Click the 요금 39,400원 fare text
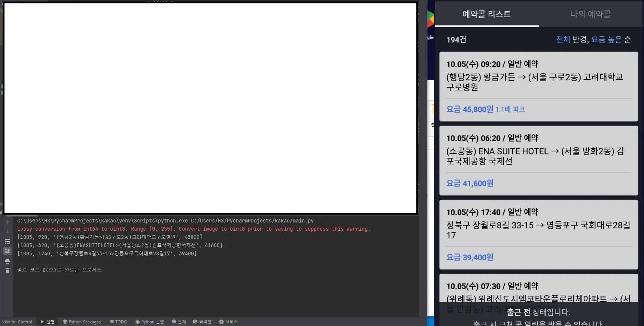 470,258
